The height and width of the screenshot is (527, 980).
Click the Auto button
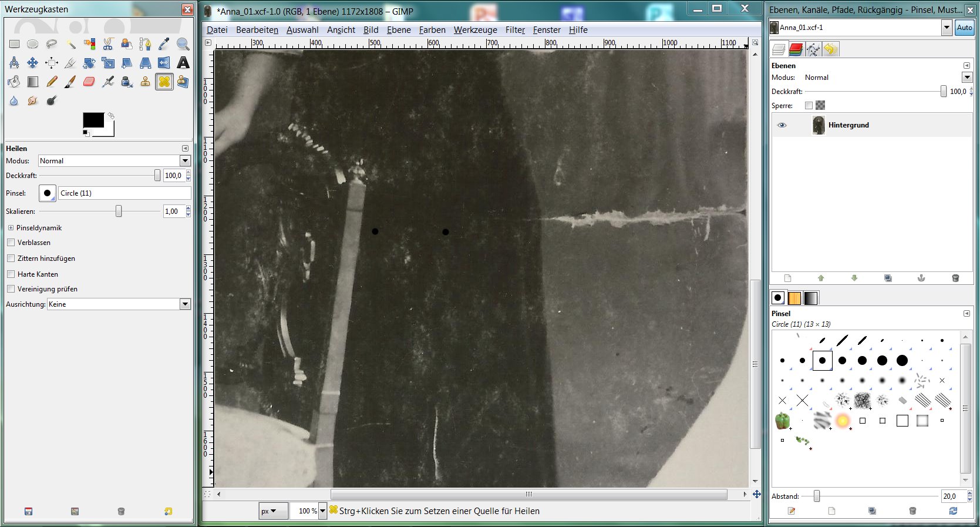[964, 28]
